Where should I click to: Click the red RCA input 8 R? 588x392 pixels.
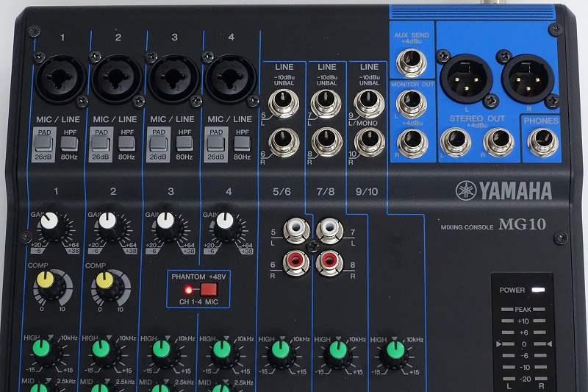tap(329, 263)
